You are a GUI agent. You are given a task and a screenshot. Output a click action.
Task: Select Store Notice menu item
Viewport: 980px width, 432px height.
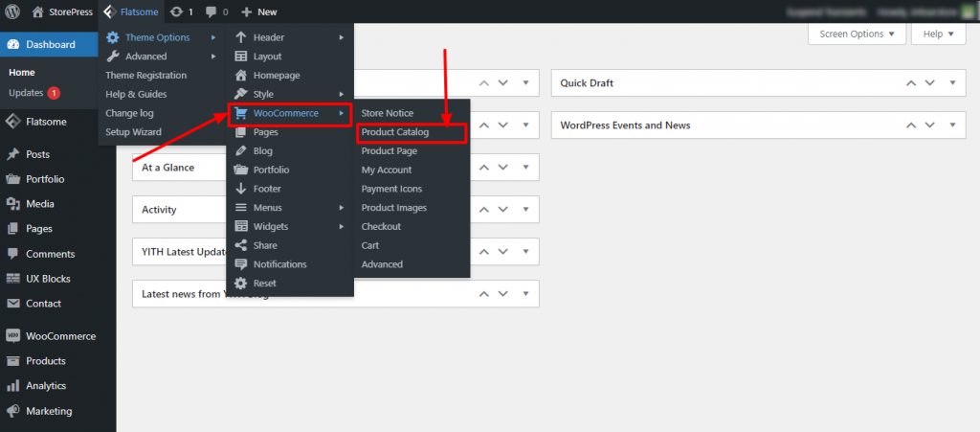point(388,113)
